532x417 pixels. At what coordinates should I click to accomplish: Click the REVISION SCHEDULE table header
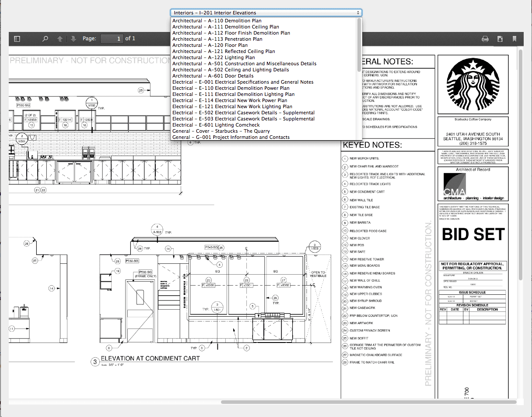(472, 305)
